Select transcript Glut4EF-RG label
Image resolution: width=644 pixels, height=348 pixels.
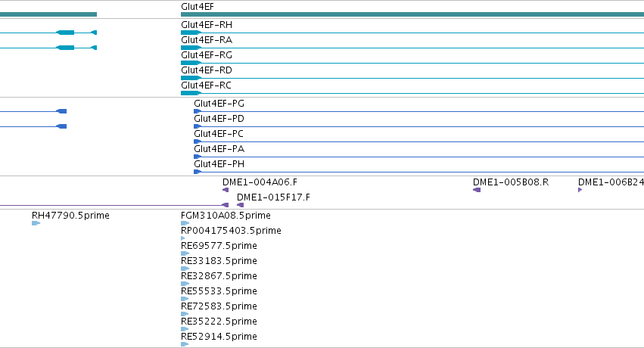(206, 55)
